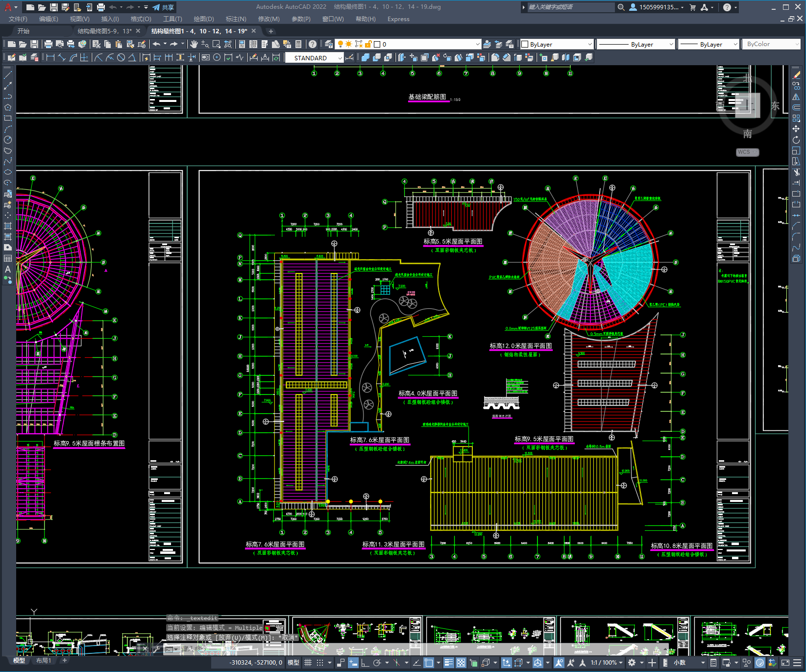Open the layer dropdown showing layer 0

[x=408, y=44]
